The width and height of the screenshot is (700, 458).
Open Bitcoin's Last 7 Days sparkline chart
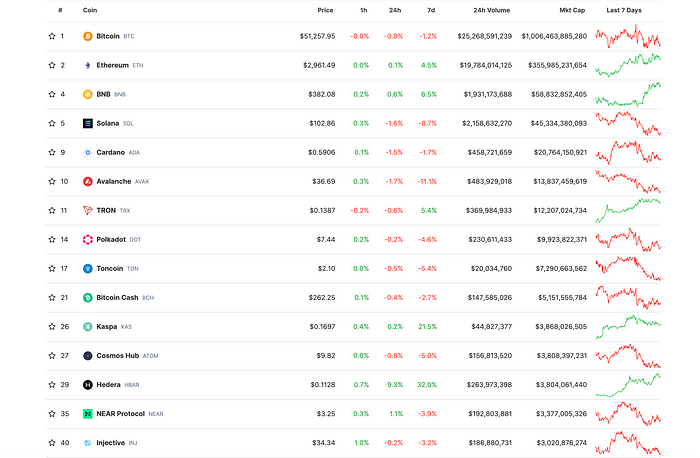[x=628, y=36]
